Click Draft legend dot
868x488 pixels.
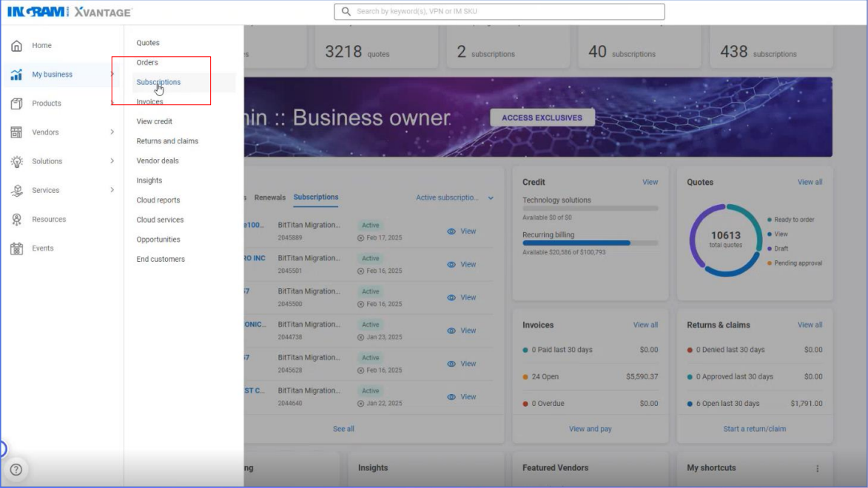point(770,249)
